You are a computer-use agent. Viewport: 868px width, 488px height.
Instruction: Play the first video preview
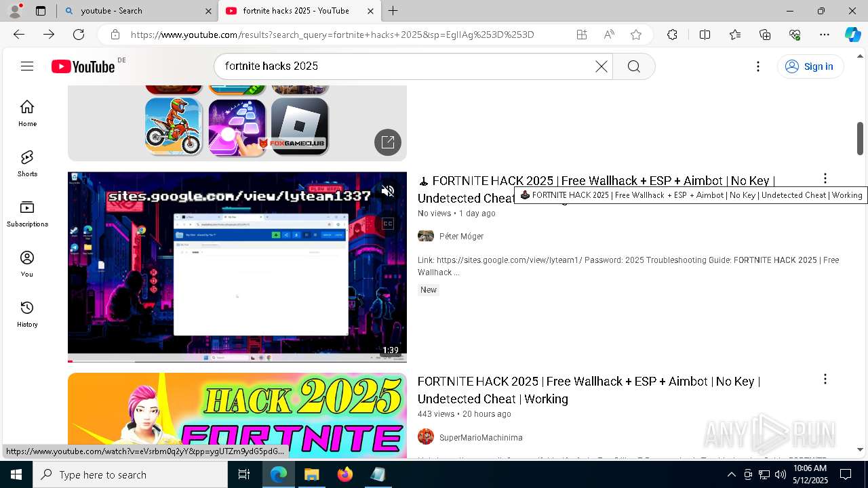click(237, 266)
